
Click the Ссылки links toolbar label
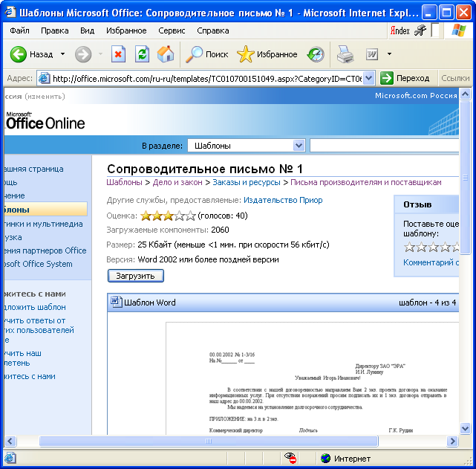pyautogui.click(x=455, y=78)
